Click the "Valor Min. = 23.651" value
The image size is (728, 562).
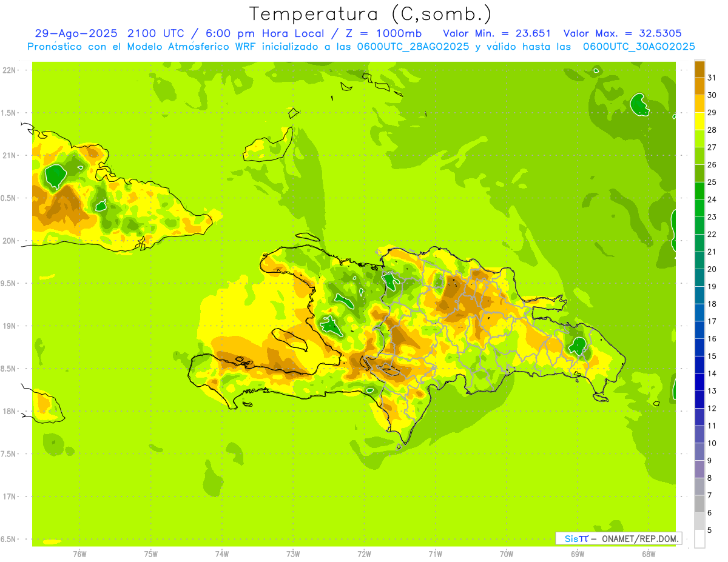point(497,33)
